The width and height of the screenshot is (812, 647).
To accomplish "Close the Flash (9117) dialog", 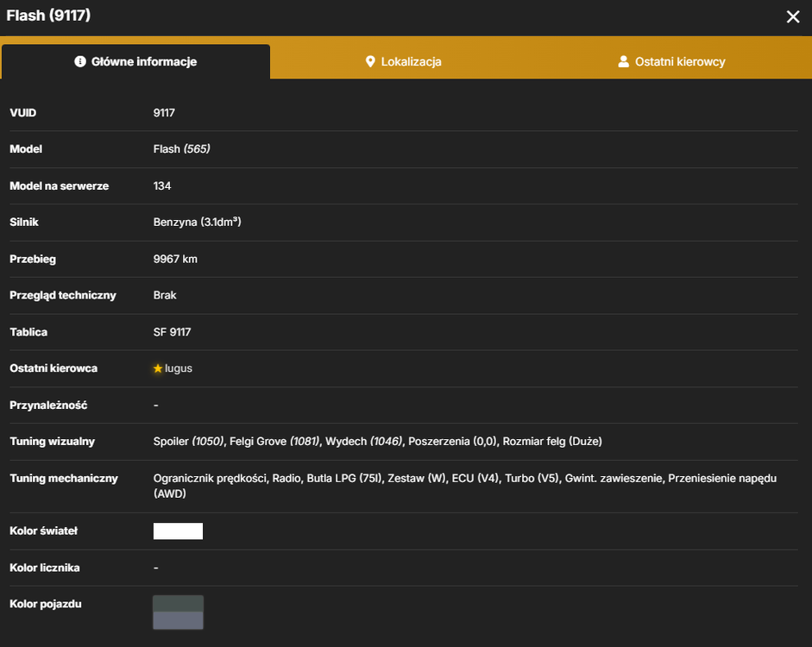I will 793,16.
